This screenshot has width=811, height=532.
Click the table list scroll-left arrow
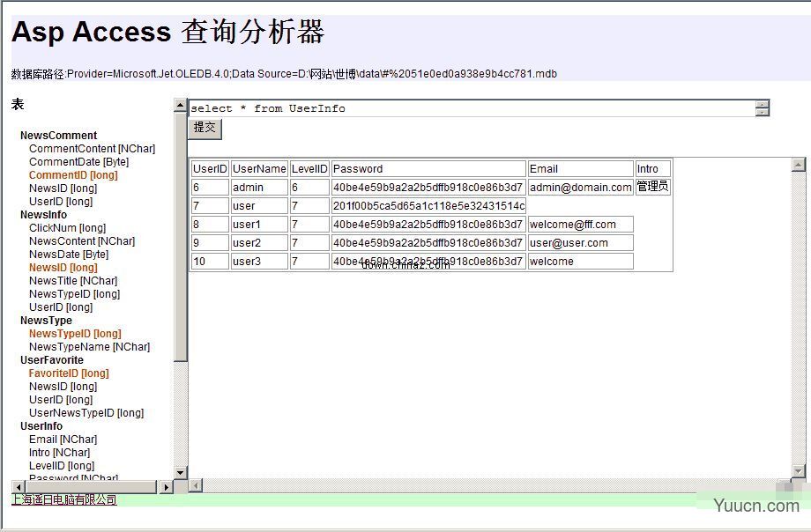click(x=19, y=487)
